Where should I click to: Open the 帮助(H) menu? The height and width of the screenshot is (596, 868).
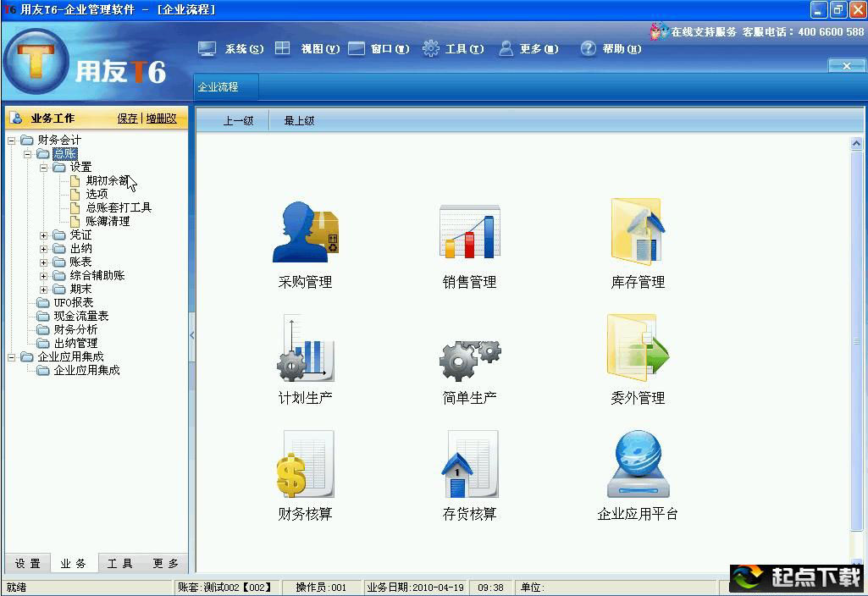tap(618, 48)
